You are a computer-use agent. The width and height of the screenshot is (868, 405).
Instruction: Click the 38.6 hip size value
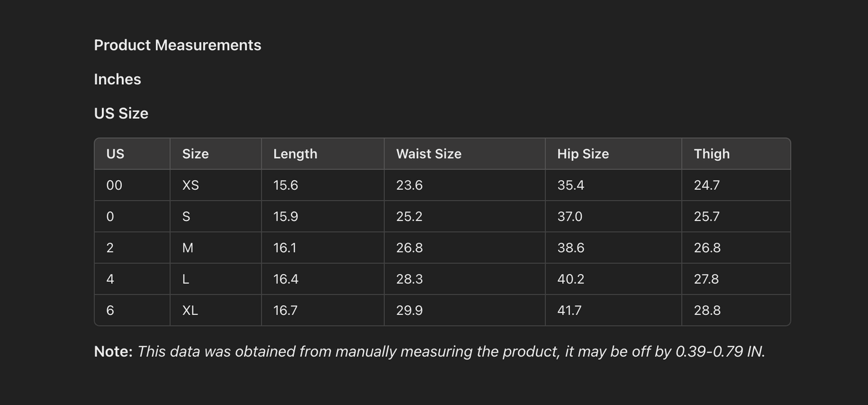click(571, 248)
